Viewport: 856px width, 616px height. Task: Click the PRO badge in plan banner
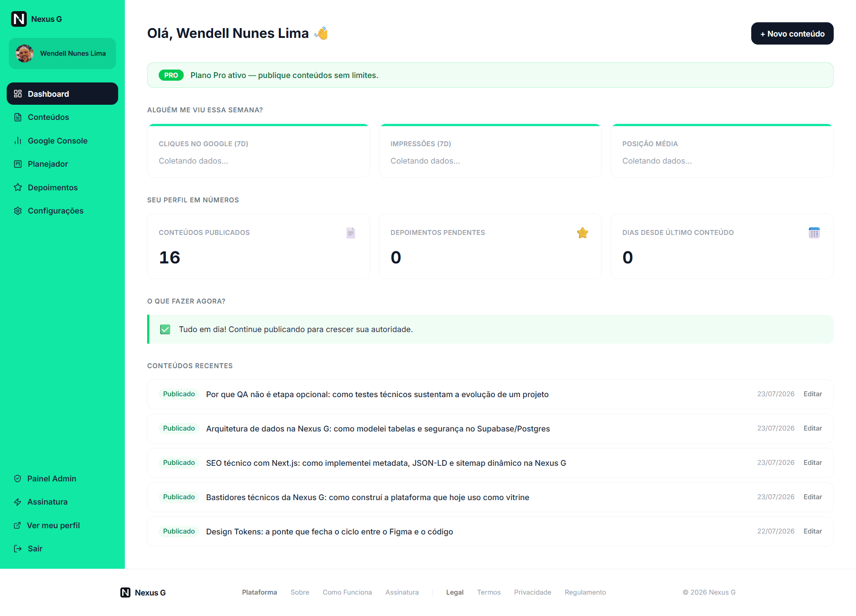(171, 75)
